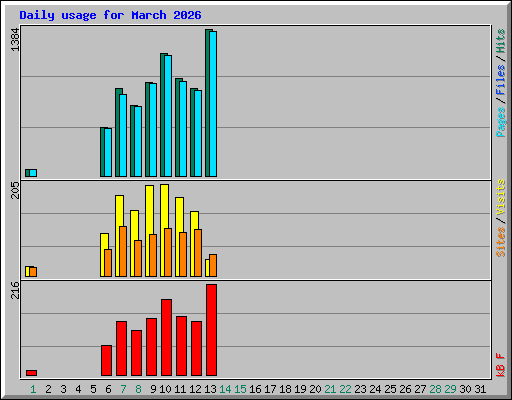The width and height of the screenshot is (512, 400).
Task: Select the 216 value on the bottom axis
Action: [x=15, y=290]
